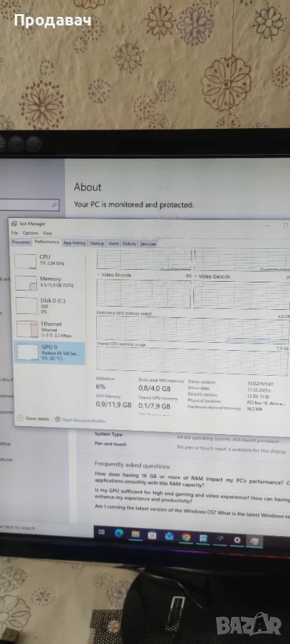Open the Mail app from the taskbar
Viewport: 290px width, 644px height.
click(168, 536)
